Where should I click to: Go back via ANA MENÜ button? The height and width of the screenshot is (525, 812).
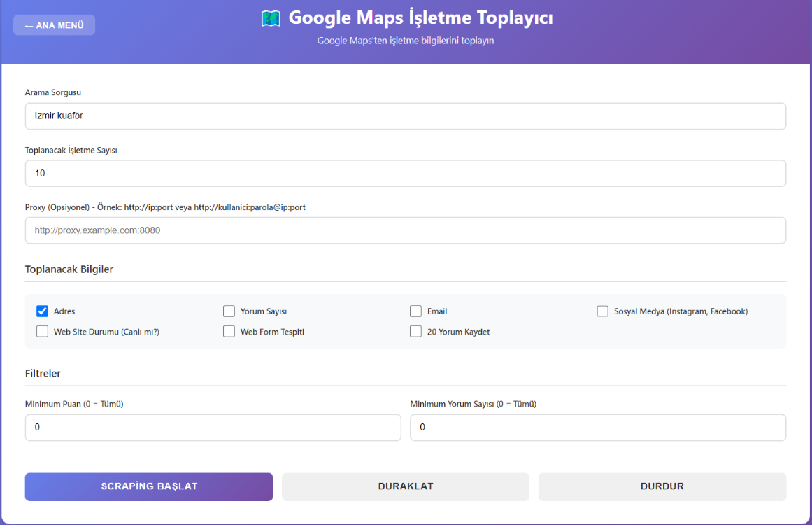pos(55,25)
